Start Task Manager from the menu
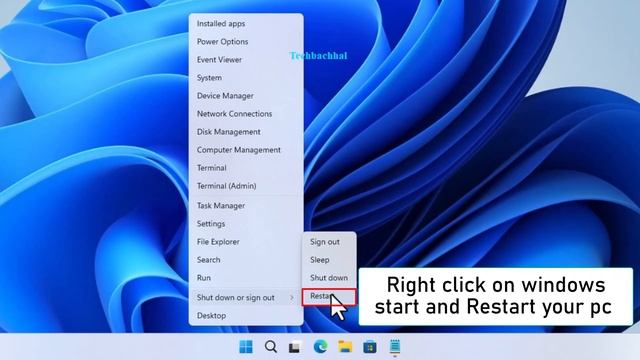640x360 pixels. pyautogui.click(x=246, y=206)
